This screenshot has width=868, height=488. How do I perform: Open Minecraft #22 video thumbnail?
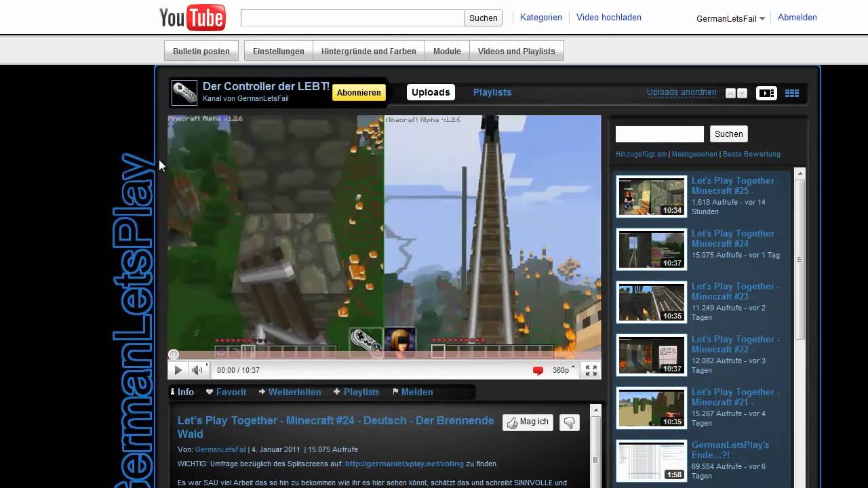click(651, 355)
